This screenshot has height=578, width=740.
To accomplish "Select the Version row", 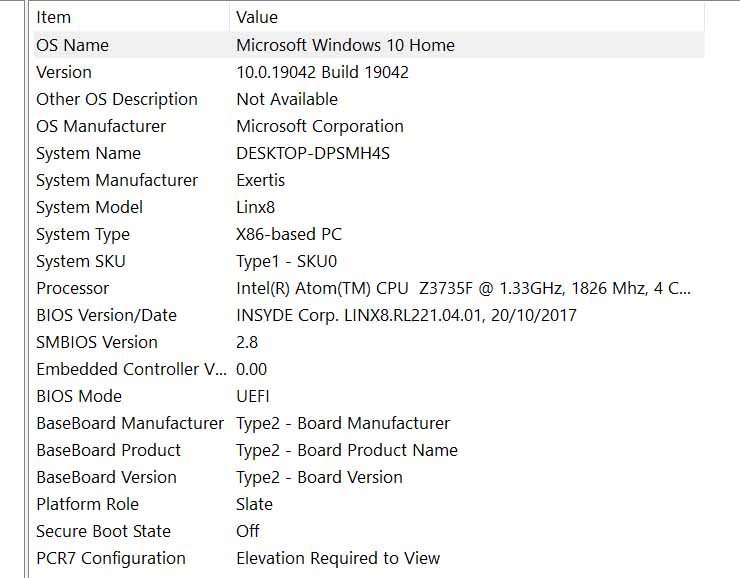I will [x=369, y=72].
